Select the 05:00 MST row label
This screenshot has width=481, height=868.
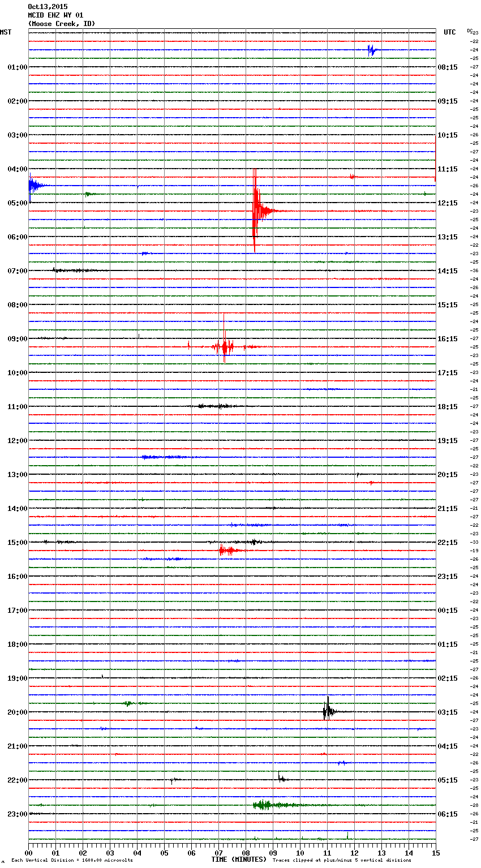17,203
